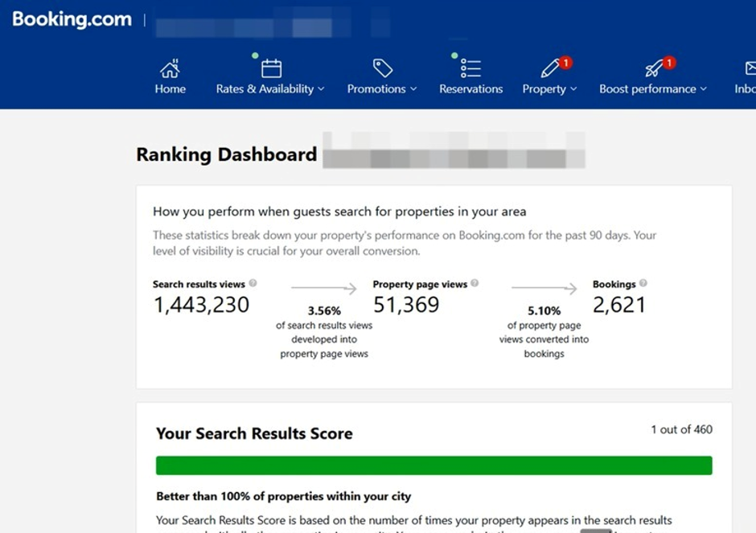
Task: Click the Reservations list icon
Action: (x=470, y=68)
